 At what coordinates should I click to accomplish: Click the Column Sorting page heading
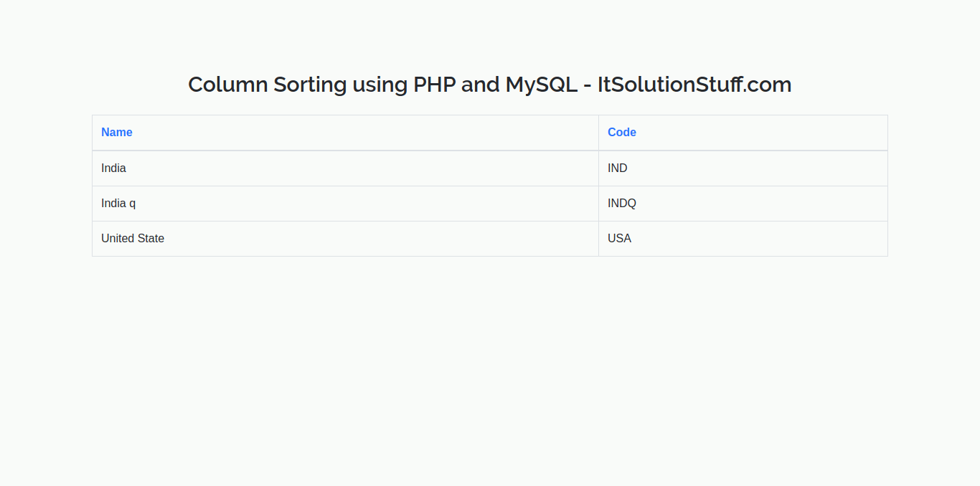(490, 85)
